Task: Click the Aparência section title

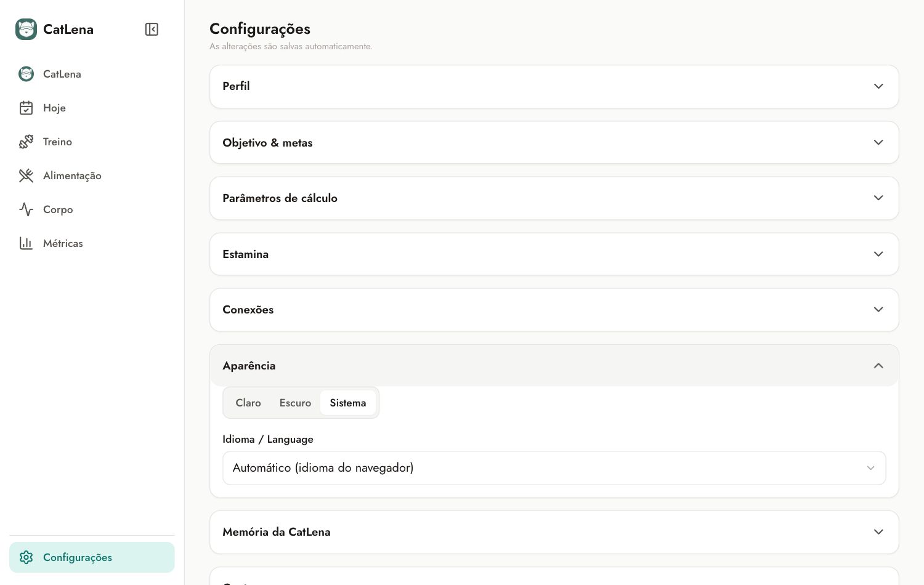Action: [249, 366]
